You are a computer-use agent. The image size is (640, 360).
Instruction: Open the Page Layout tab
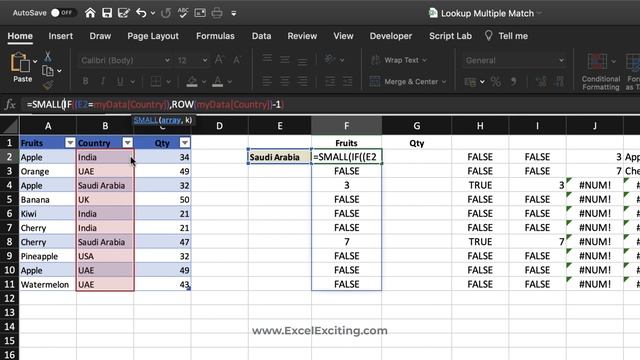point(153,36)
